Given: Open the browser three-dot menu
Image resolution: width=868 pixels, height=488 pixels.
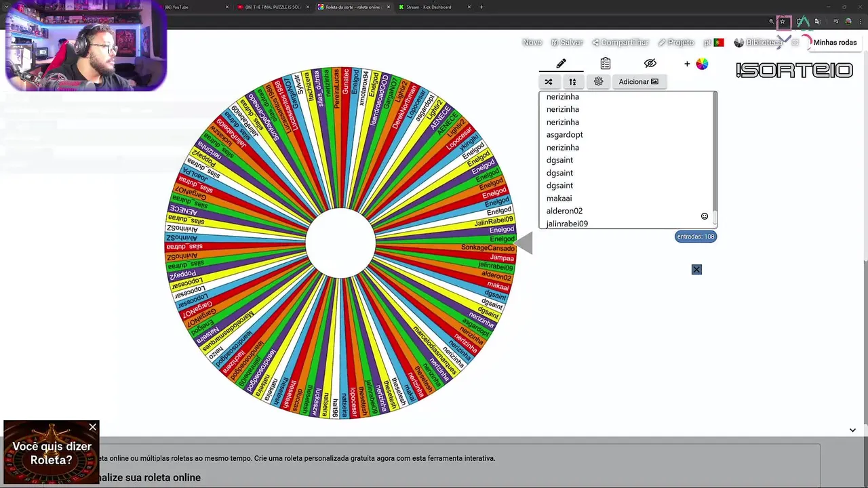Looking at the screenshot, I should point(861,22).
